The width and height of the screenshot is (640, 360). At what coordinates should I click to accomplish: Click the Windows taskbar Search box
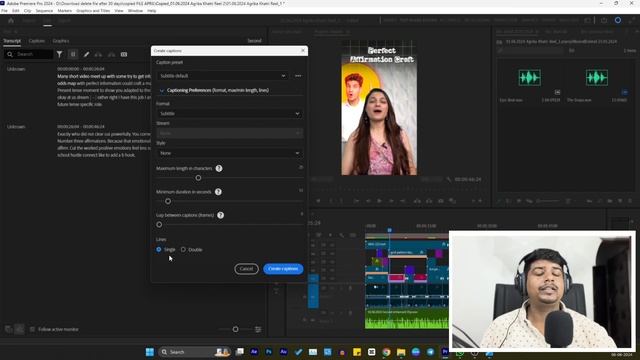[194, 352]
